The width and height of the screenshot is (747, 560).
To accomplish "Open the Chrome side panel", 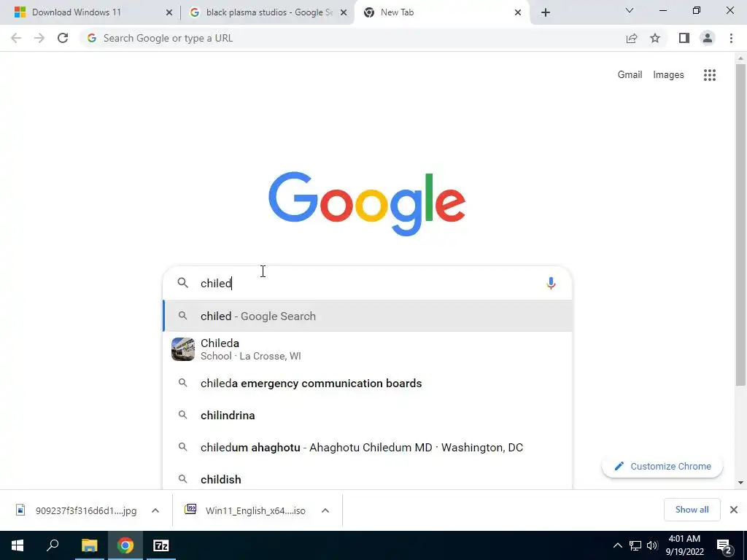I will coord(684,38).
